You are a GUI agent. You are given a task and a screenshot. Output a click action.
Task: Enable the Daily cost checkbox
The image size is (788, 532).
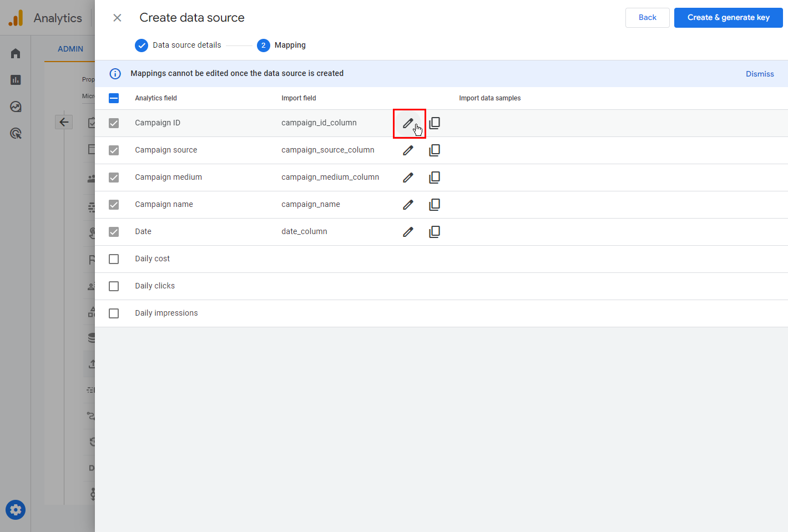pos(114,259)
